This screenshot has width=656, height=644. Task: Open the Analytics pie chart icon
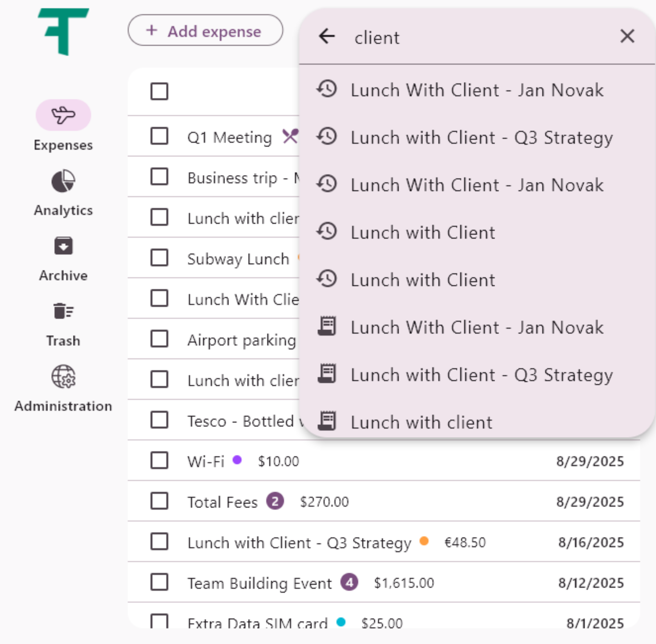pos(63,181)
